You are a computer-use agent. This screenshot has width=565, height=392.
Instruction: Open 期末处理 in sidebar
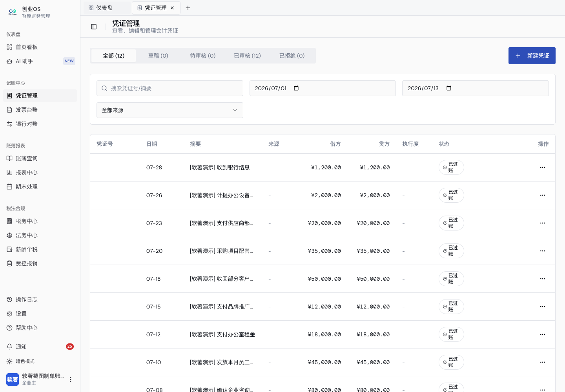pos(40,187)
